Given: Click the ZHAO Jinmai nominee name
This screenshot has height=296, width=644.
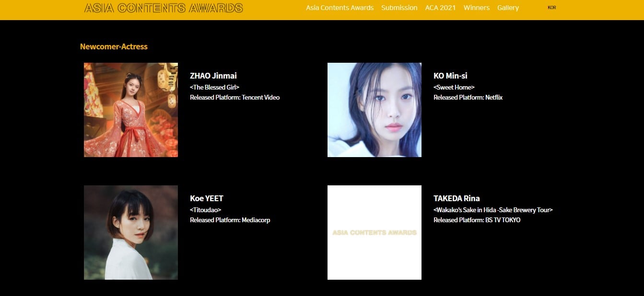Looking at the screenshot, I should coord(213,76).
